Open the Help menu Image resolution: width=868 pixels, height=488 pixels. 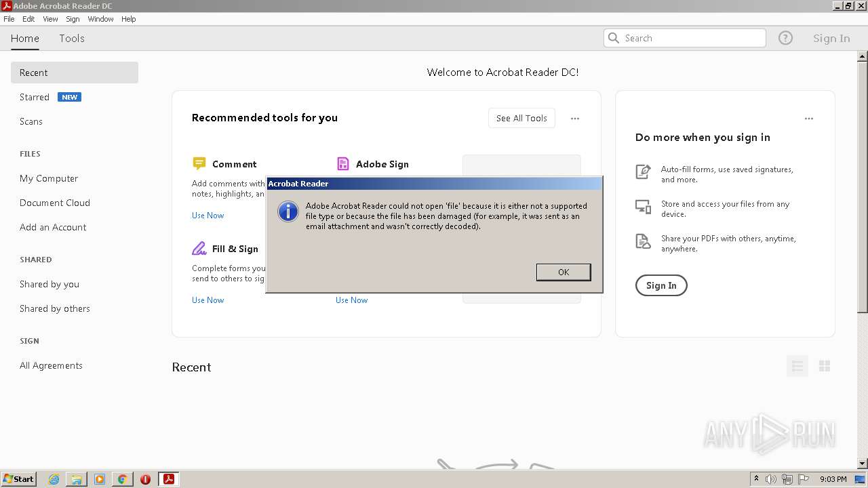coord(129,19)
